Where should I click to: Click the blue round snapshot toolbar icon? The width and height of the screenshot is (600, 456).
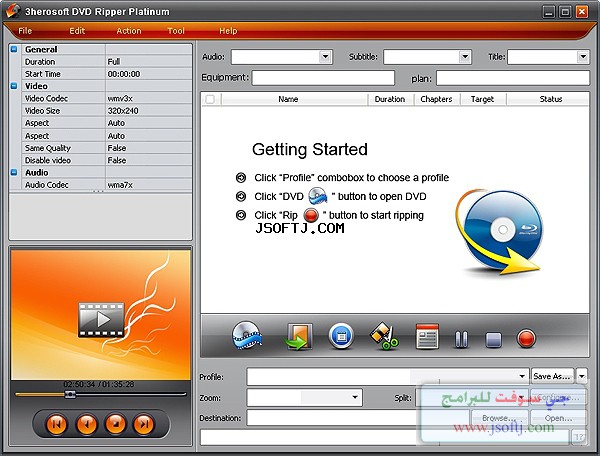tap(341, 336)
